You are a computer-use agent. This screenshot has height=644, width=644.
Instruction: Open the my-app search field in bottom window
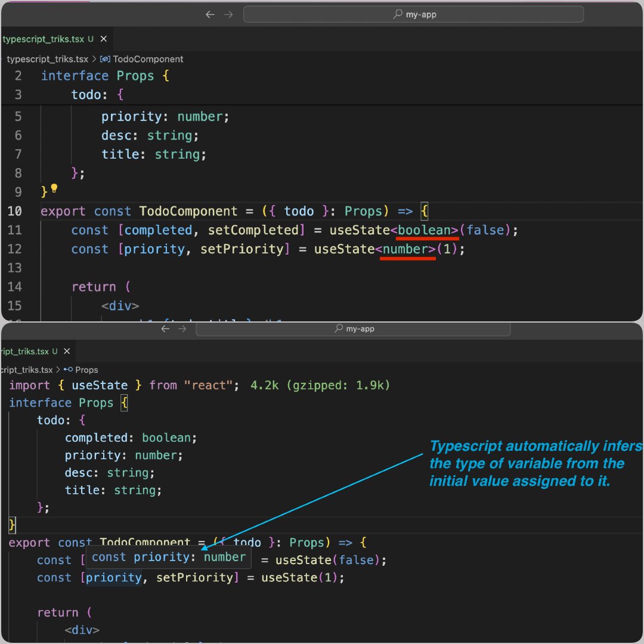353,329
